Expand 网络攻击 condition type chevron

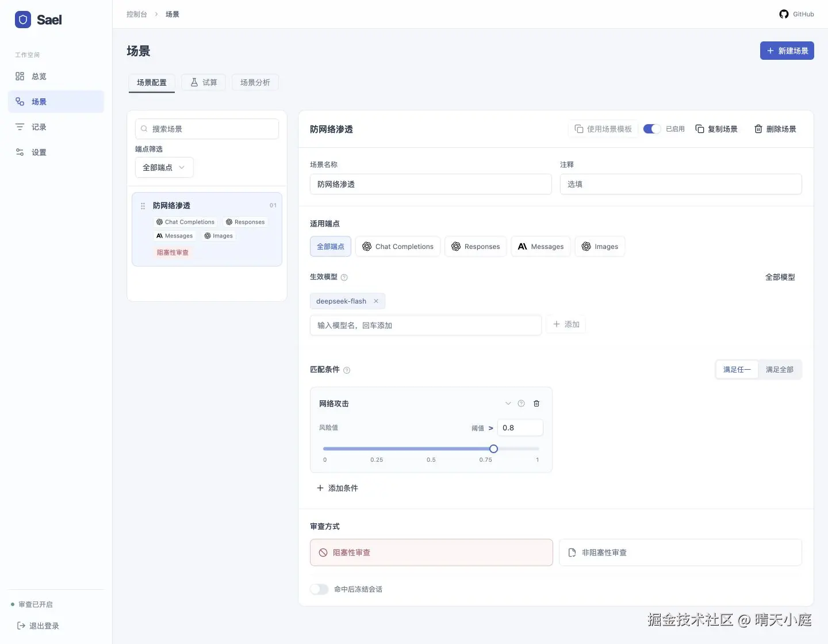pyautogui.click(x=508, y=404)
